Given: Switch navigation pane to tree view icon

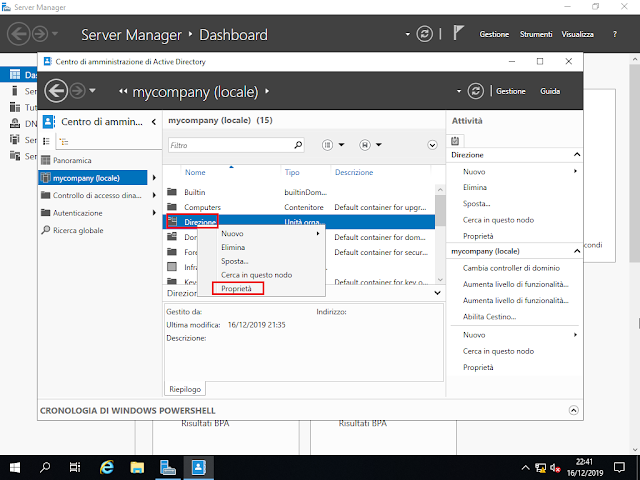Looking at the screenshot, I should (64, 141).
